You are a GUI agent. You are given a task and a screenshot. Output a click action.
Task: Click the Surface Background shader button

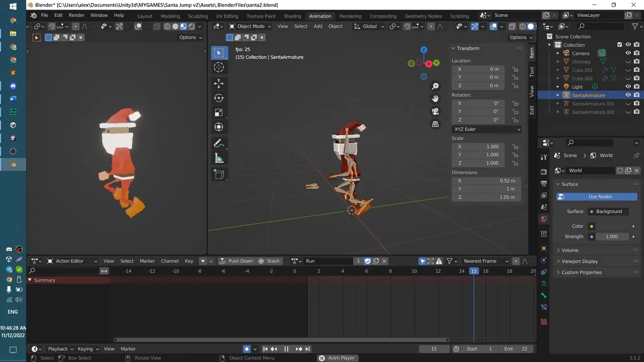pyautogui.click(x=609, y=211)
